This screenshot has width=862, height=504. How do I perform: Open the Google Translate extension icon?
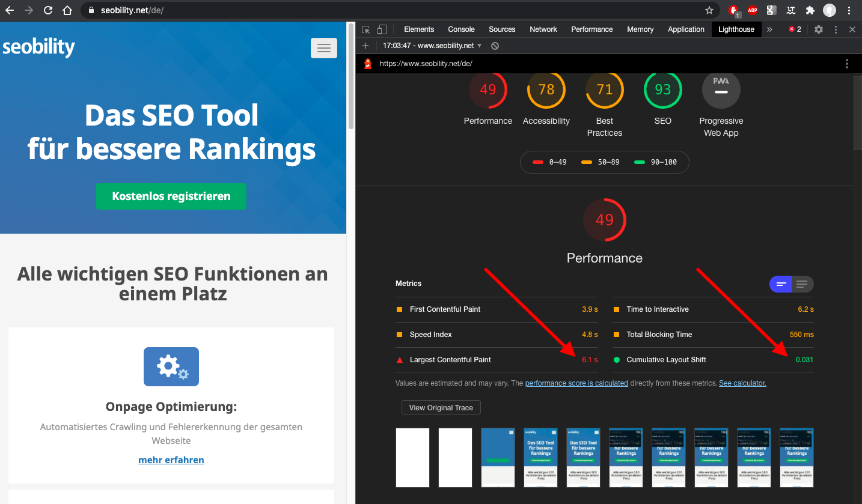pos(772,10)
